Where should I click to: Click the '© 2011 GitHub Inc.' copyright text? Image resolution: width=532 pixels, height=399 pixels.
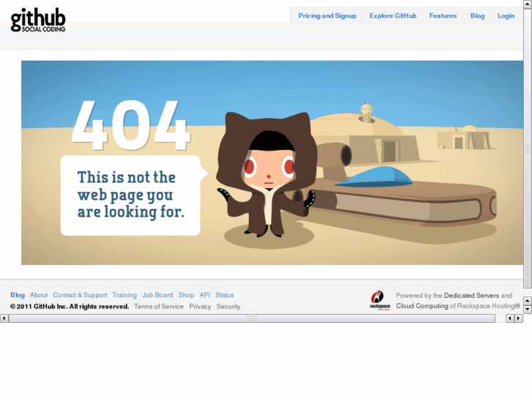70,307
